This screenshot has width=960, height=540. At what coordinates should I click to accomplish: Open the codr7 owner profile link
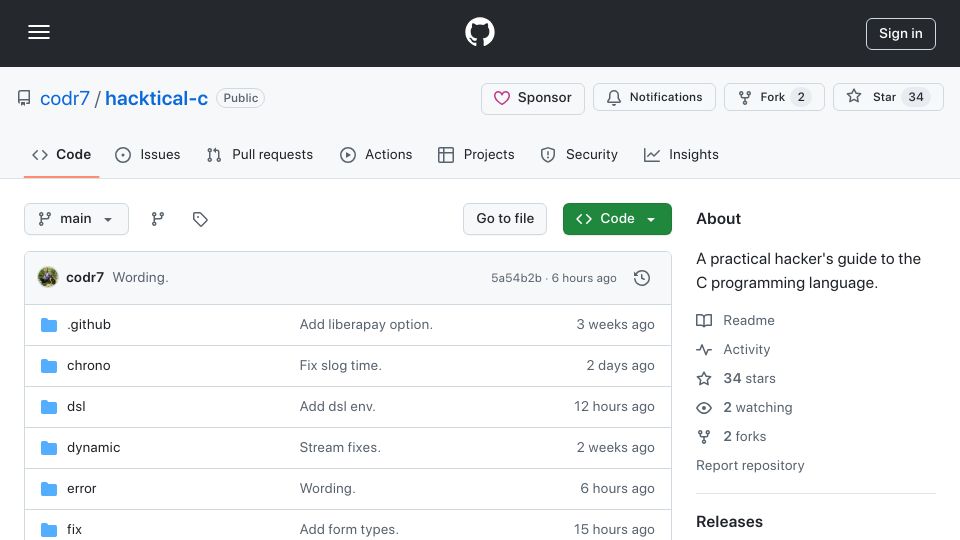[64, 98]
